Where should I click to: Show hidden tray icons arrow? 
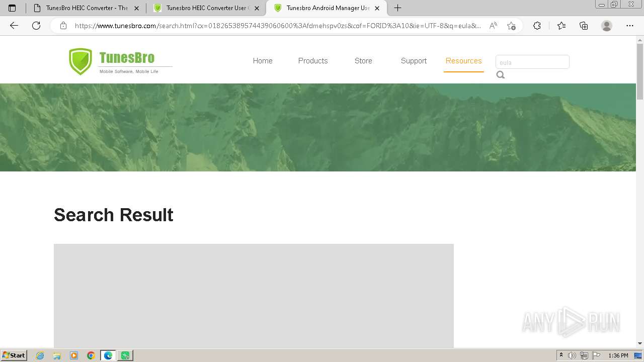(561, 355)
